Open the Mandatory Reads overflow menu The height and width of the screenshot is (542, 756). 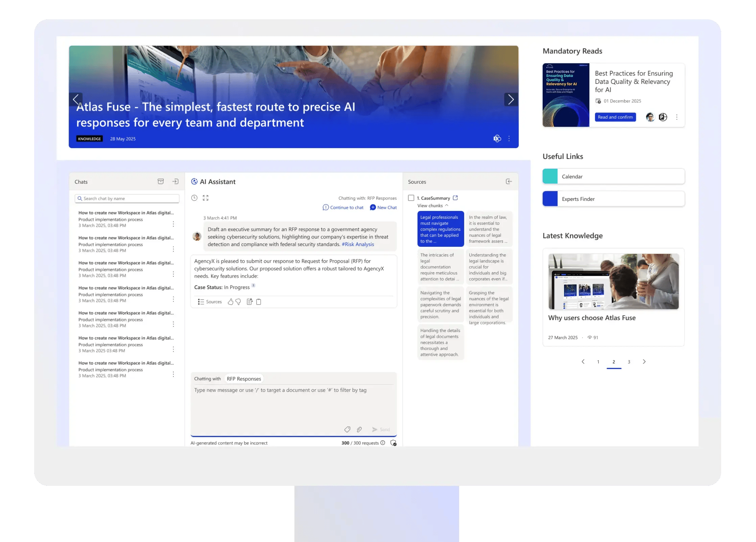677,117
